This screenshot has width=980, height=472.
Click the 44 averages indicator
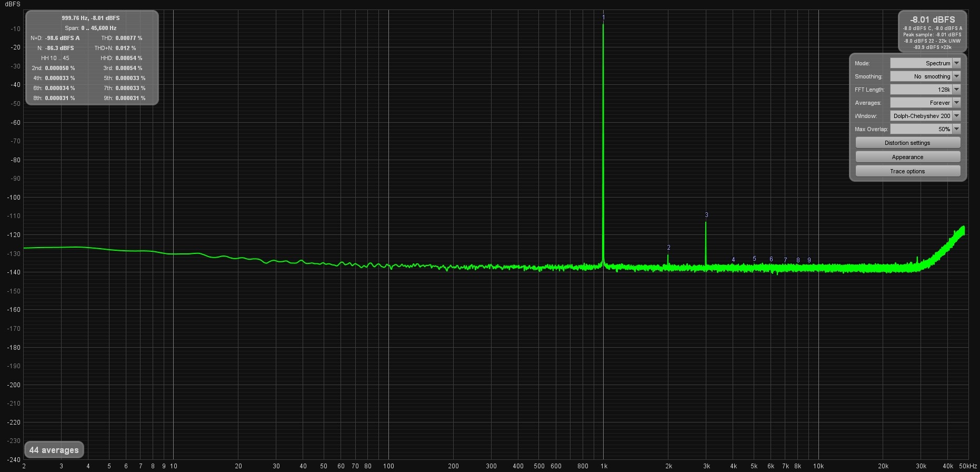54,450
